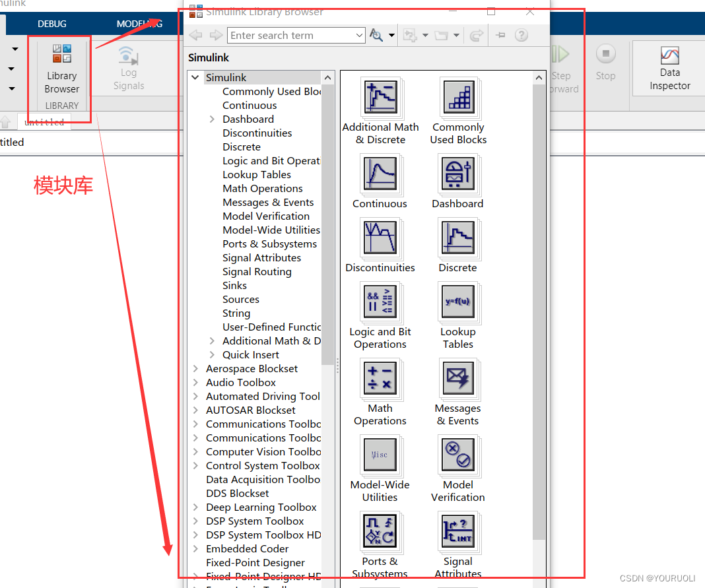Select String in the library tree

(x=236, y=313)
